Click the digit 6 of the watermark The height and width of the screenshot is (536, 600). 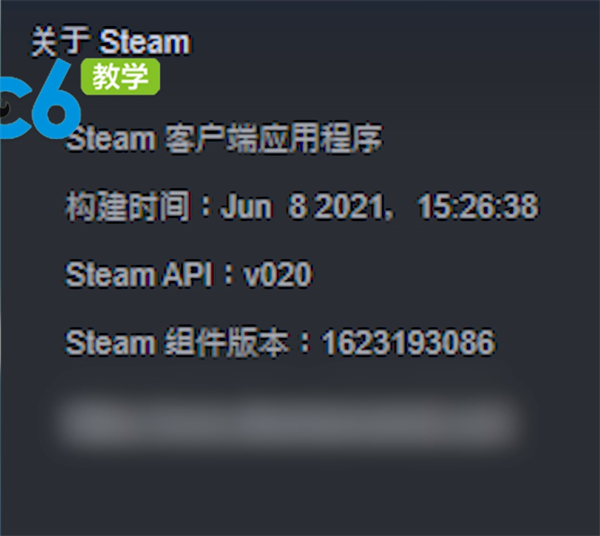pos(57,99)
